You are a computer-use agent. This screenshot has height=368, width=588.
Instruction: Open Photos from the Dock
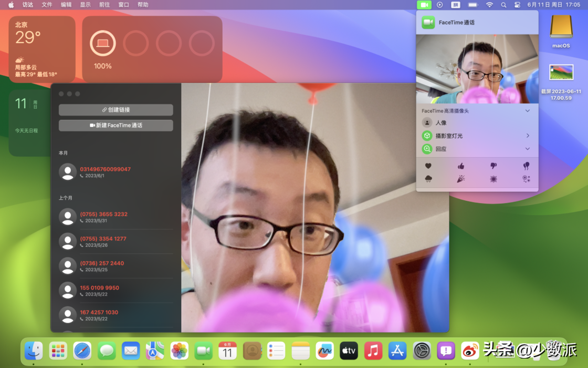coord(179,351)
